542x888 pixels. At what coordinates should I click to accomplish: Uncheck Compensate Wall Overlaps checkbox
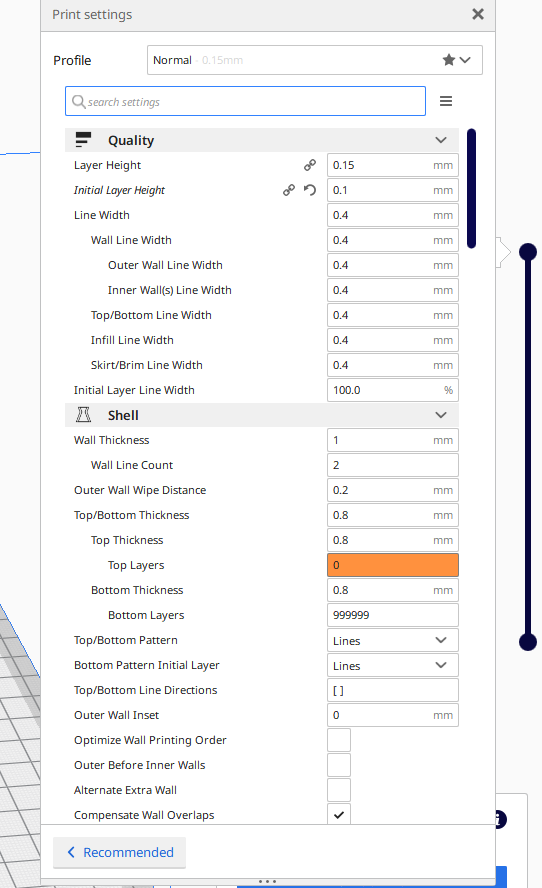(x=339, y=814)
